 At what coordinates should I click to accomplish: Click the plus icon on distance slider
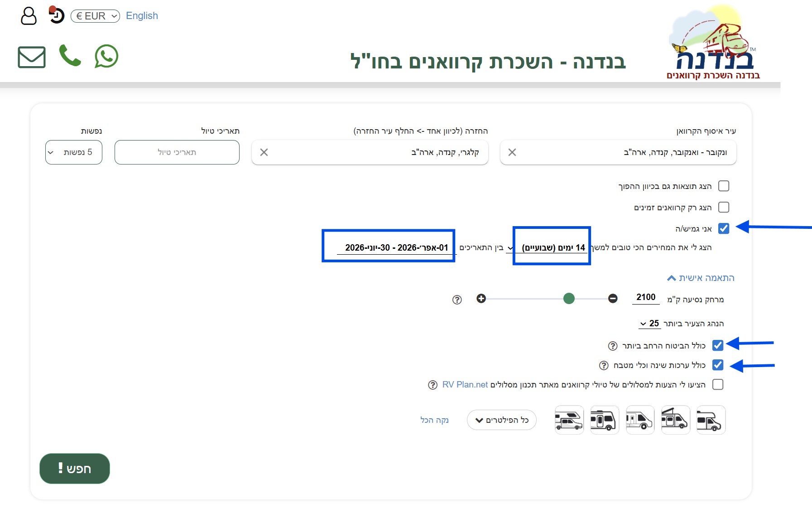(481, 298)
